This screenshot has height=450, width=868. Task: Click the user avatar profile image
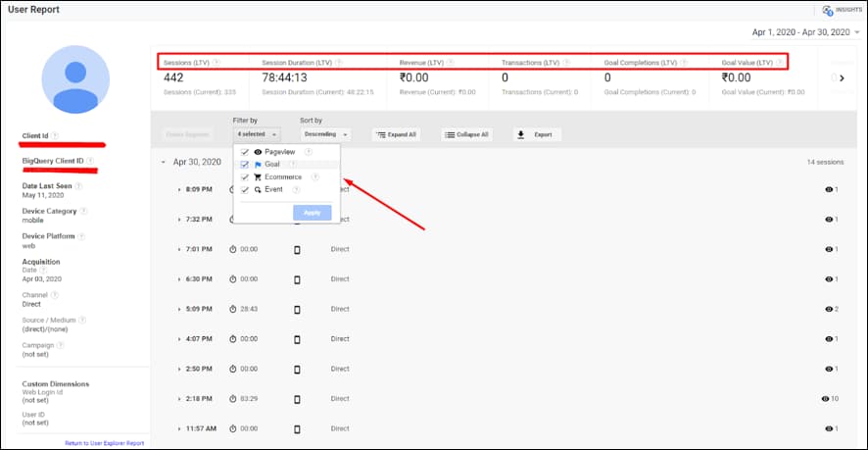click(76, 77)
